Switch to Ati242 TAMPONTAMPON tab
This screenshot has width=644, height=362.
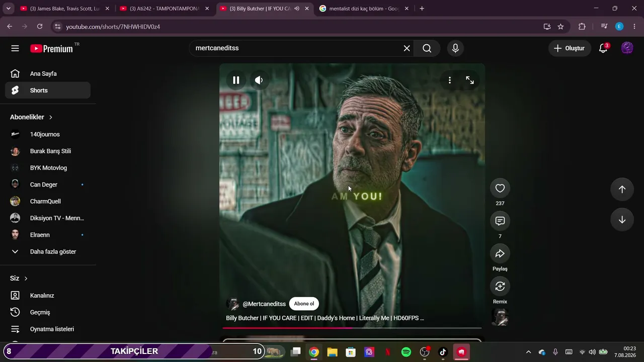pyautogui.click(x=164, y=9)
